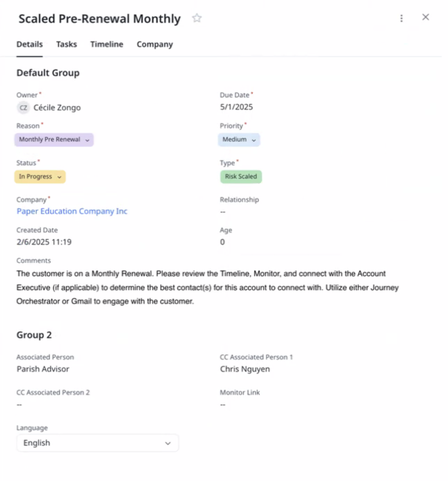Edit the due date 5/1/2025
This screenshot has width=448, height=481.
(x=236, y=107)
